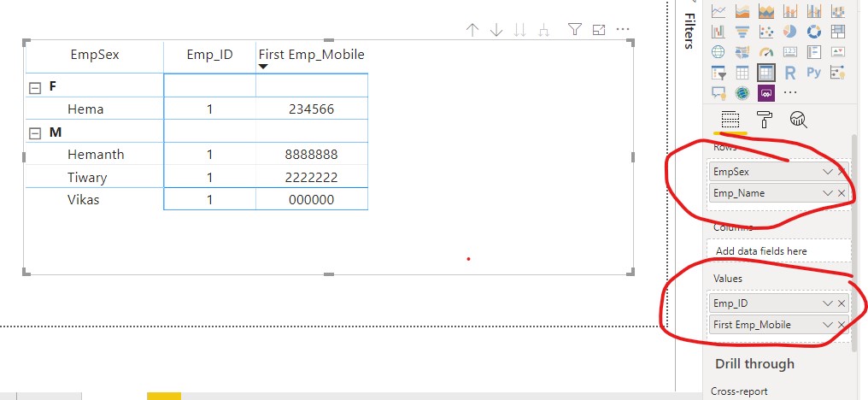This screenshot has width=868, height=400.
Task: Open First Emp_Mobile field dropdown in Values
Action: coord(828,325)
